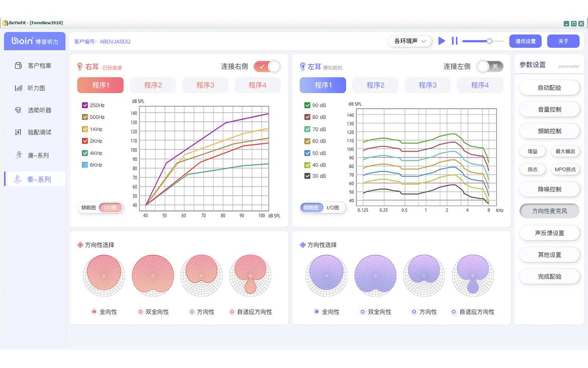Uncheck the 90 dB curve checkbox

click(x=307, y=105)
